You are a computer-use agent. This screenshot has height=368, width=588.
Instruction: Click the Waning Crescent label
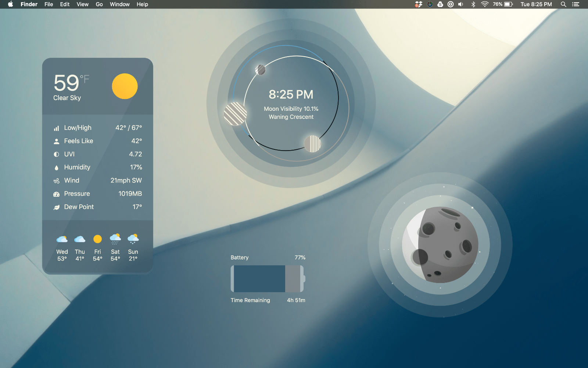(291, 117)
